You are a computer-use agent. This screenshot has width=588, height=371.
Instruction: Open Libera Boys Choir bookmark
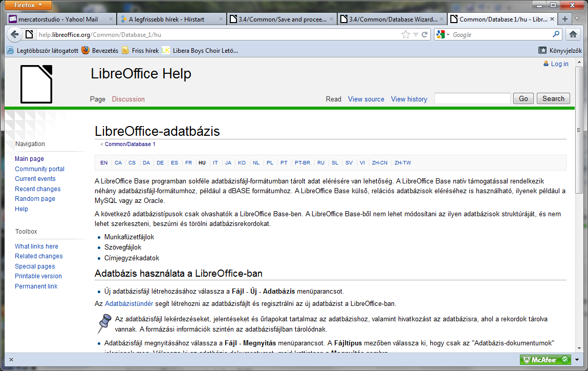pos(200,50)
